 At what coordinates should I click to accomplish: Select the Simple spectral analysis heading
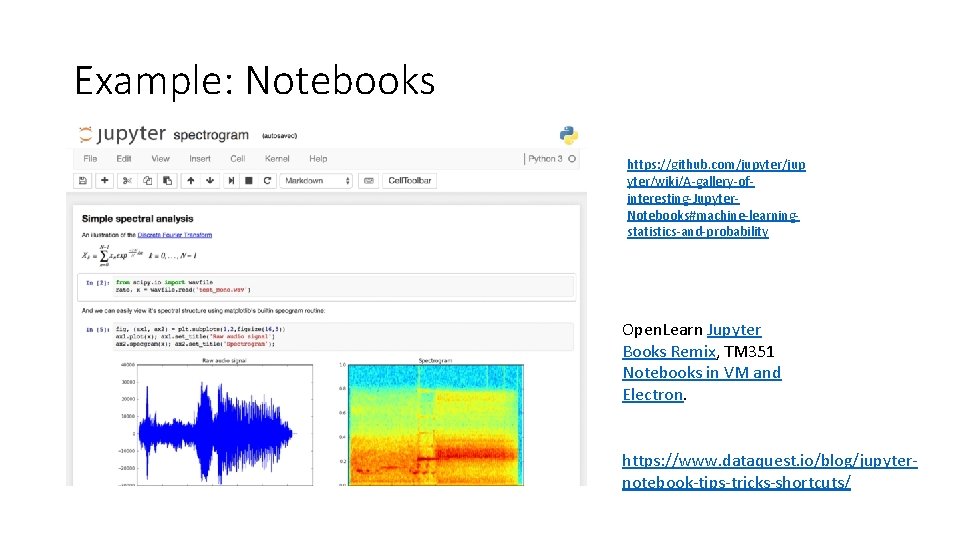pos(137,219)
